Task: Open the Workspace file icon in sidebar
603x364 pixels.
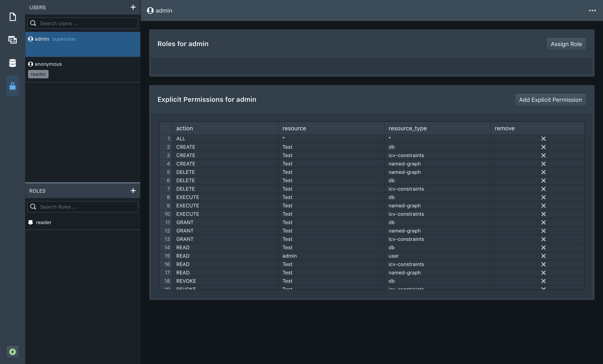Action: click(12, 17)
